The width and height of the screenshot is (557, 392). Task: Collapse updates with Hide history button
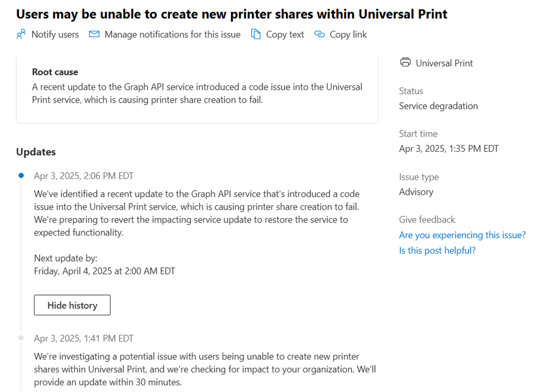point(72,305)
